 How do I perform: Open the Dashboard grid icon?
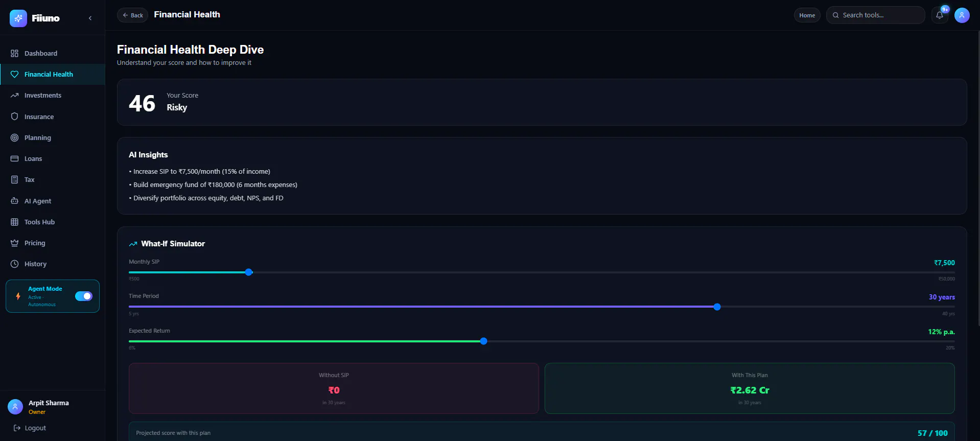coord(14,54)
